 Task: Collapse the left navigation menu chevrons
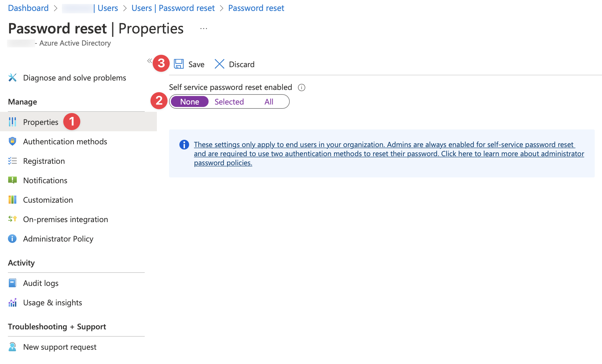click(149, 61)
